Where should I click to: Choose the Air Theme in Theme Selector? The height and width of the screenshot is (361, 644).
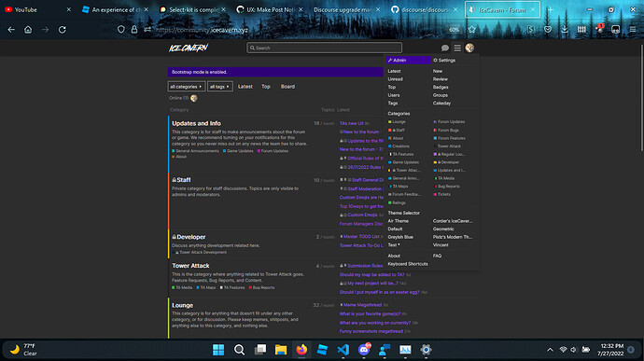tap(398, 221)
